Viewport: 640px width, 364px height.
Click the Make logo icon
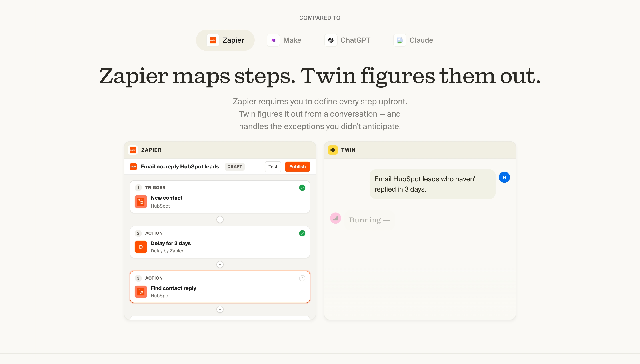point(273,40)
